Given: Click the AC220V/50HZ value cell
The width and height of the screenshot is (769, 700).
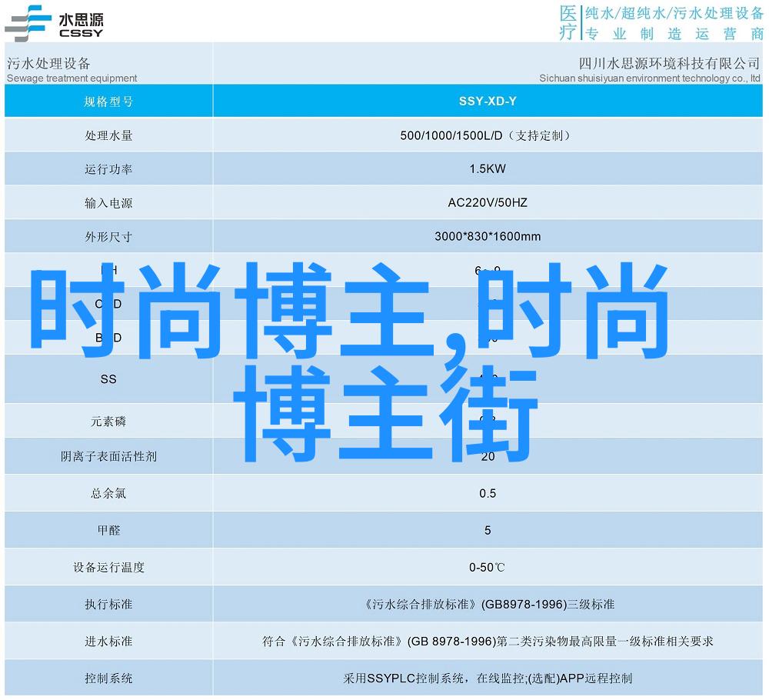Looking at the screenshot, I should [x=488, y=202].
